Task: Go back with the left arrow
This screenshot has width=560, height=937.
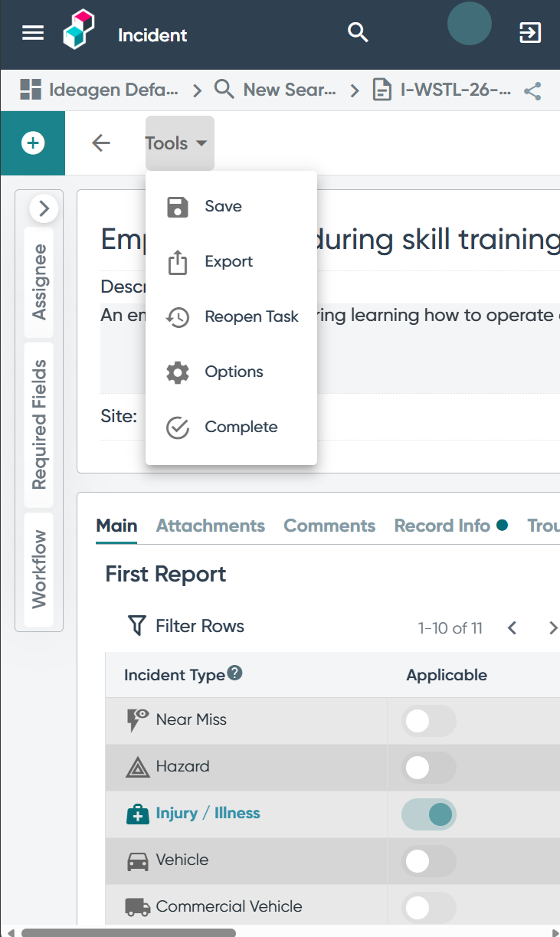Action: 101,143
